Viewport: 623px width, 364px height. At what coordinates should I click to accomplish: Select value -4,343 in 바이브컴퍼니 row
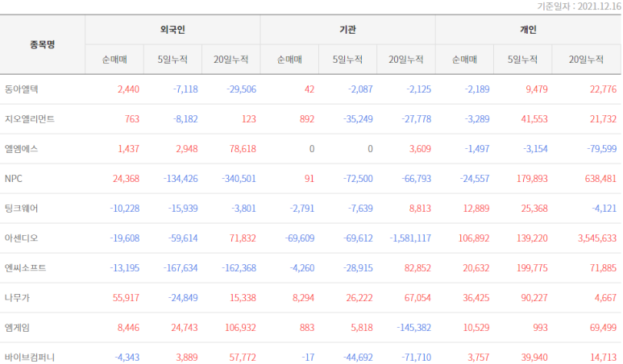[127, 358]
